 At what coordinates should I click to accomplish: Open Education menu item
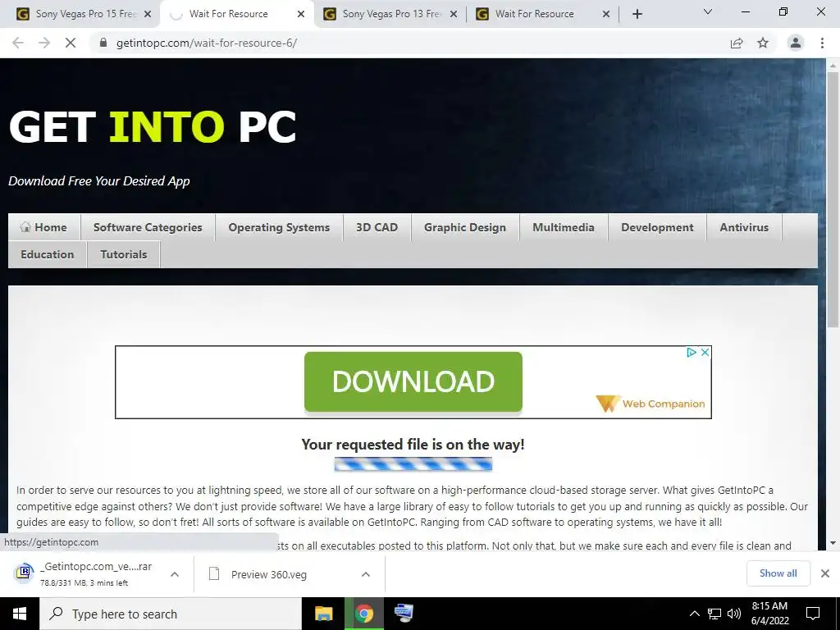coord(47,254)
